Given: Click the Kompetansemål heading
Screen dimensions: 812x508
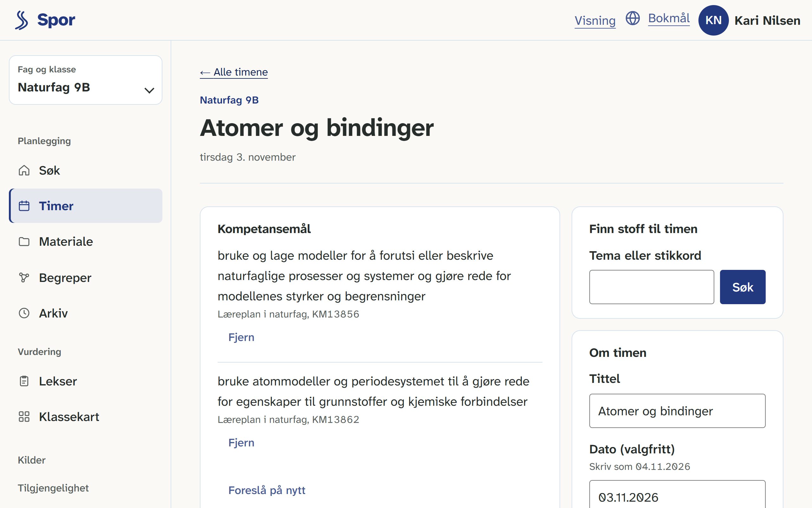Looking at the screenshot, I should pos(264,229).
